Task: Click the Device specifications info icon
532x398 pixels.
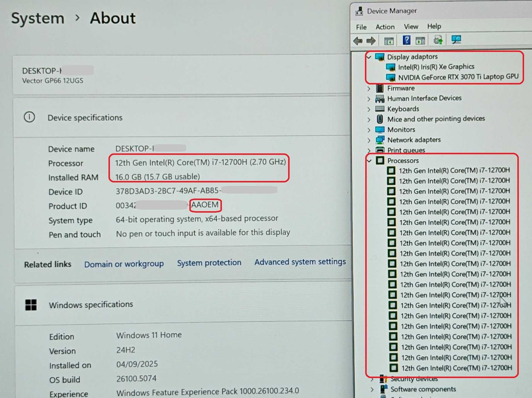Action: (29, 117)
